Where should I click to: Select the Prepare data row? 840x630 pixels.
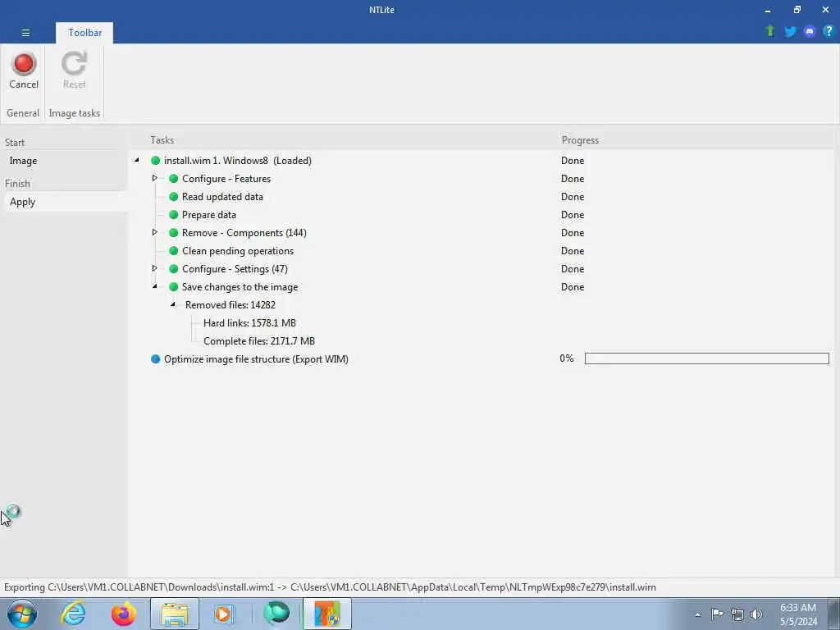209,215
